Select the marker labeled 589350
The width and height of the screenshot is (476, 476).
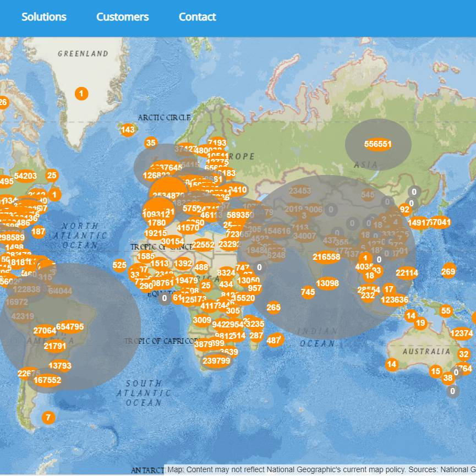pos(240,215)
